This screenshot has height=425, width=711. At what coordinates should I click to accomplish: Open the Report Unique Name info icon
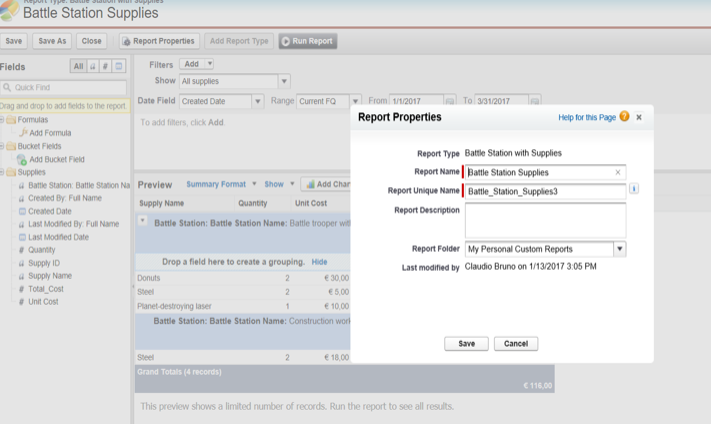click(x=634, y=189)
